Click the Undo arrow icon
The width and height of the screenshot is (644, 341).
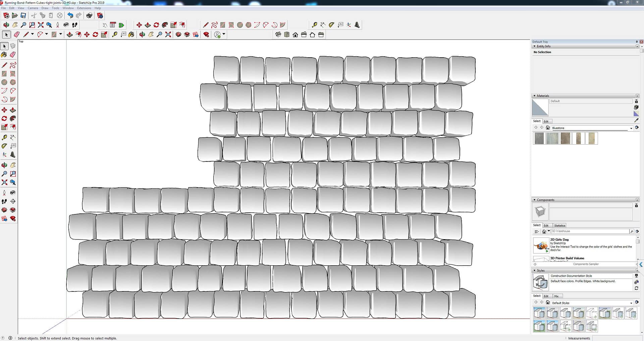[70, 15]
